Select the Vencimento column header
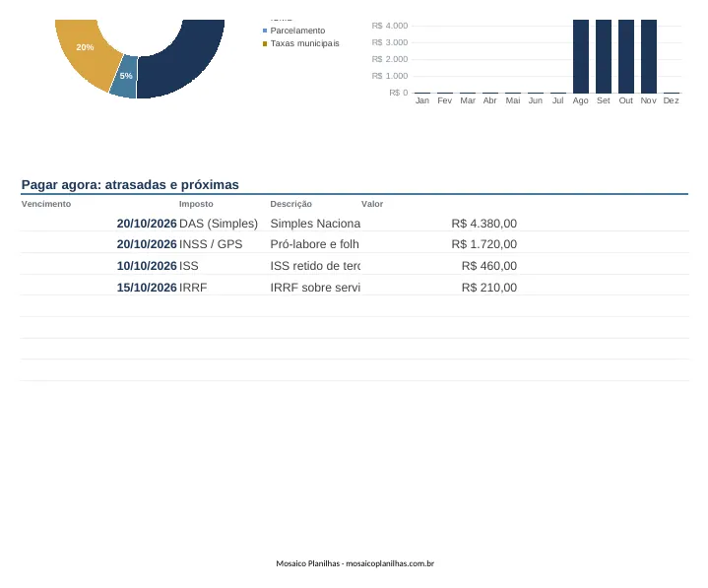708x588 pixels. [46, 204]
